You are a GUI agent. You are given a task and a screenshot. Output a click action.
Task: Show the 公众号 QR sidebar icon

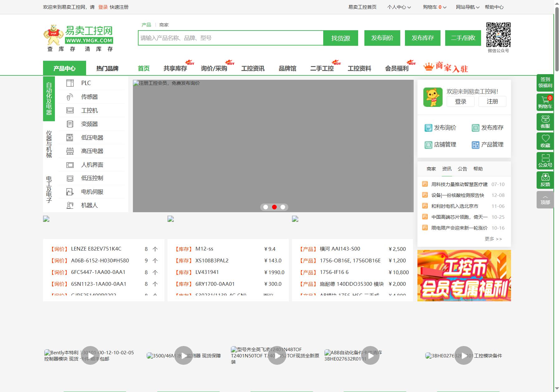(x=545, y=160)
